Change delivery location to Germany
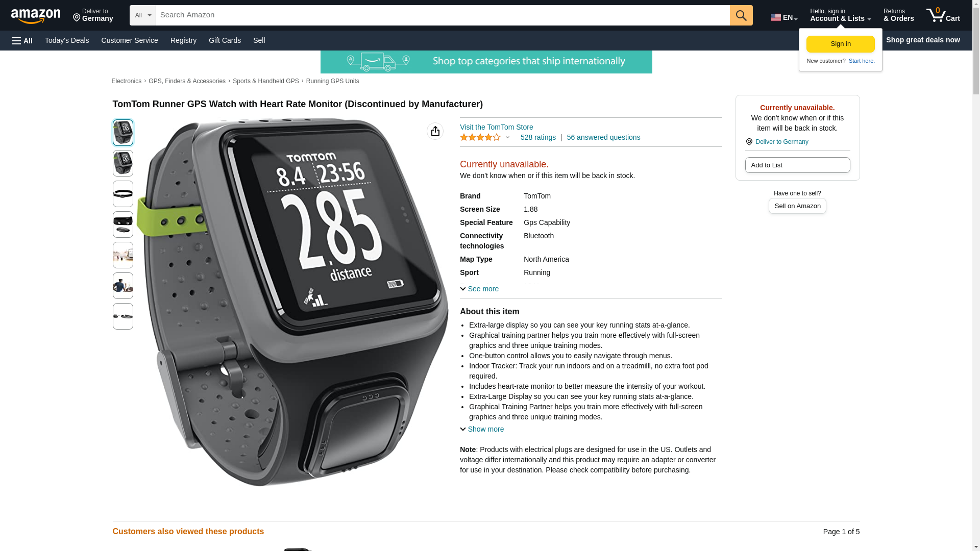The width and height of the screenshot is (980, 551). (x=93, y=15)
